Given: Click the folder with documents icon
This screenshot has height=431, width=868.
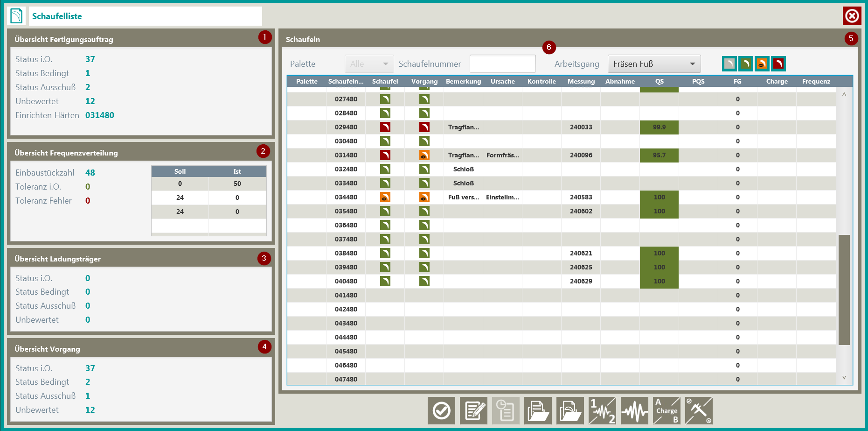Looking at the screenshot, I should click(538, 411).
